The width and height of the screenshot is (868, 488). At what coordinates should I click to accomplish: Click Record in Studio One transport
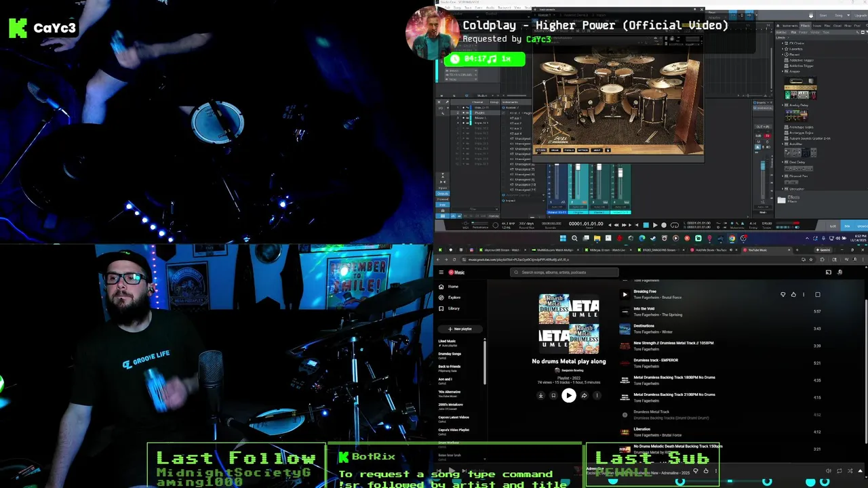(663, 224)
